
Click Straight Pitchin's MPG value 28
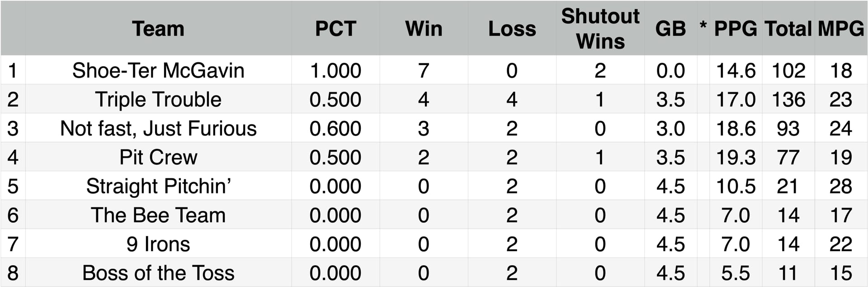point(841,187)
